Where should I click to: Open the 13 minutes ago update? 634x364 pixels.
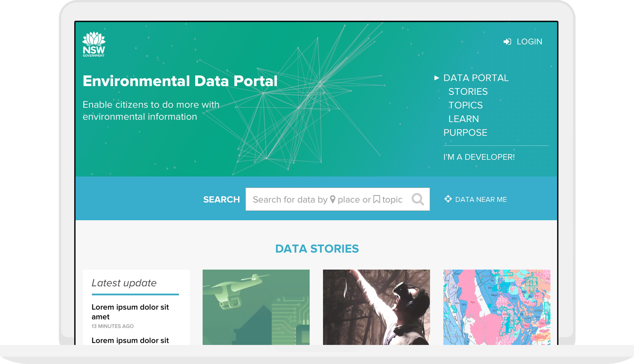(130, 312)
